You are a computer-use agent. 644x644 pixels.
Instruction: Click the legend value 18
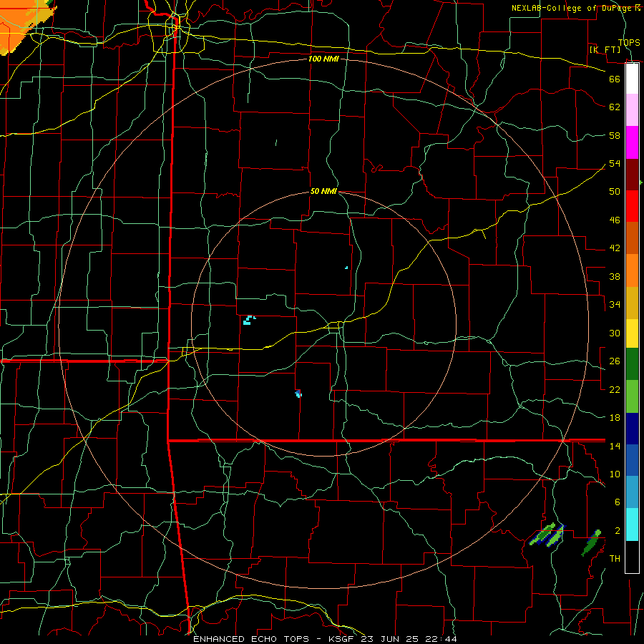coord(615,418)
